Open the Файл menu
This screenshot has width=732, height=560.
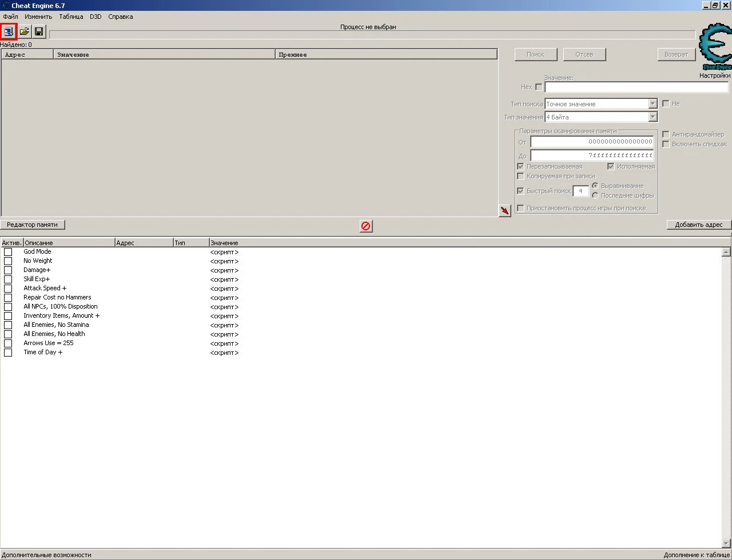tap(10, 17)
